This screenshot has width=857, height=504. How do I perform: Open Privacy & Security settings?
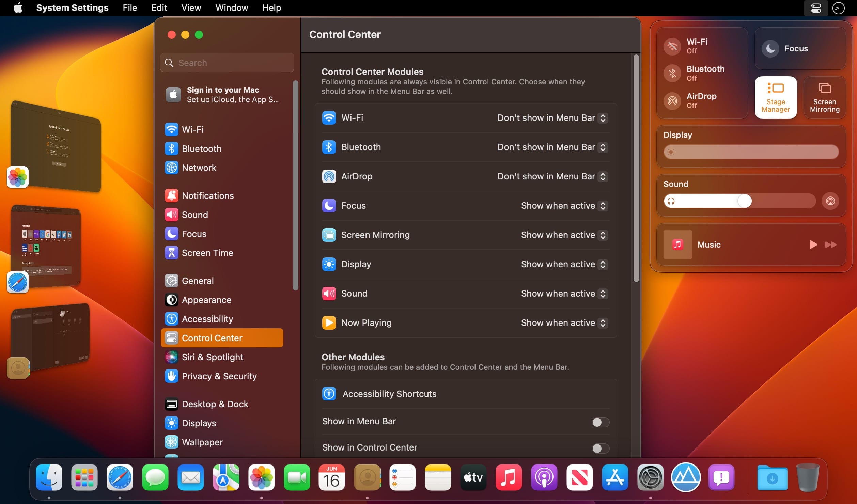[x=219, y=376]
